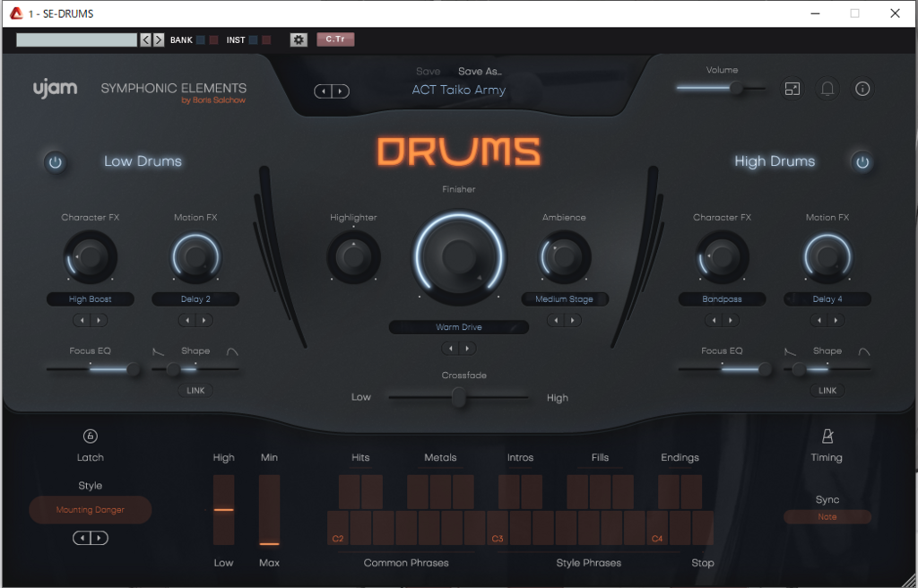Click the empty preset name field
The image size is (918, 588).
click(x=77, y=39)
